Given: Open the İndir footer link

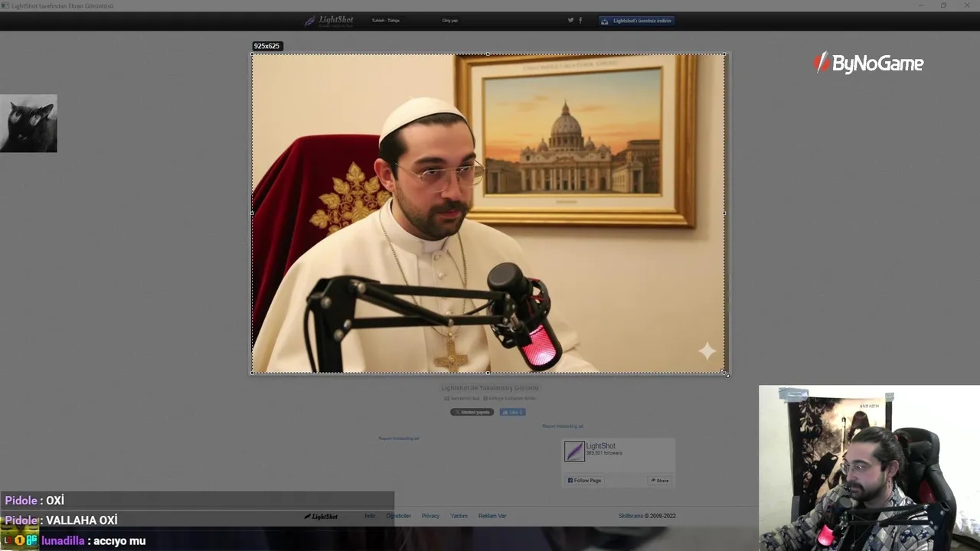Looking at the screenshot, I should (370, 516).
